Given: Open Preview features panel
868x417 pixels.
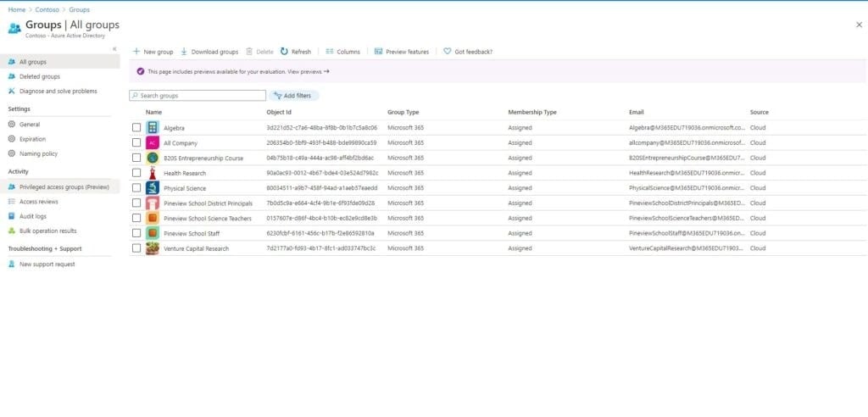Looking at the screenshot, I should pyautogui.click(x=401, y=52).
